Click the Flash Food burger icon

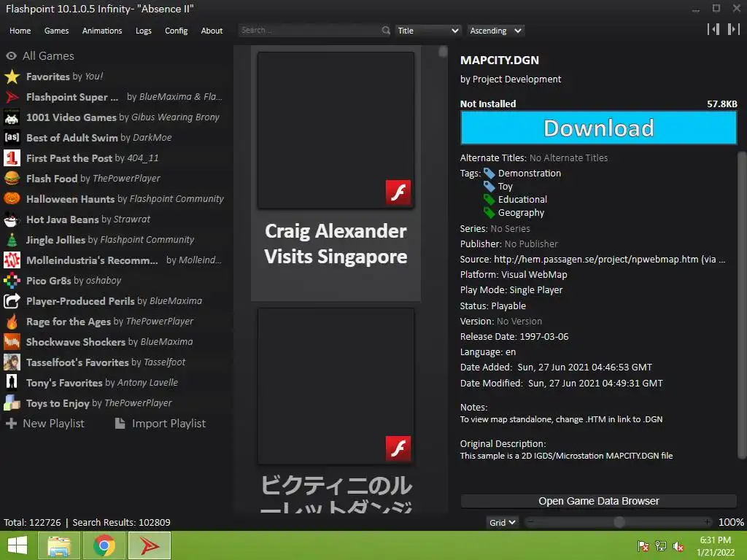12,179
